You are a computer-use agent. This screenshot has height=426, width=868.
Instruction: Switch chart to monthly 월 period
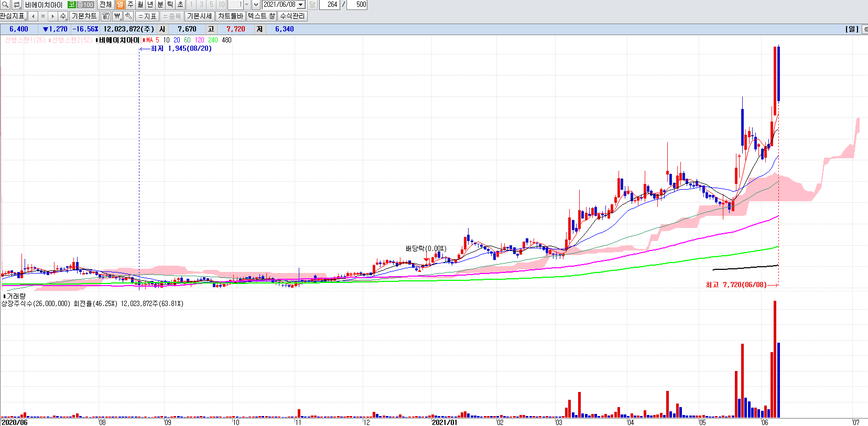point(140,4)
